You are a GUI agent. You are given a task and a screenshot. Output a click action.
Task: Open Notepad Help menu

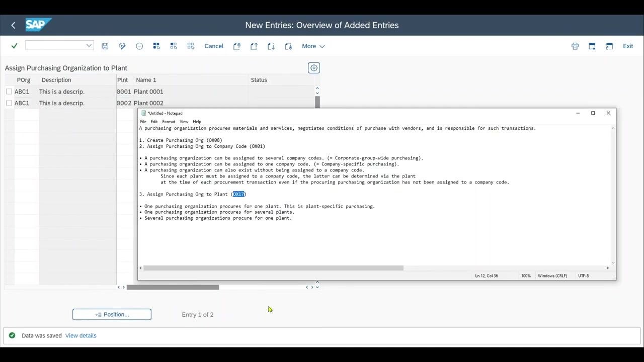pos(197,122)
